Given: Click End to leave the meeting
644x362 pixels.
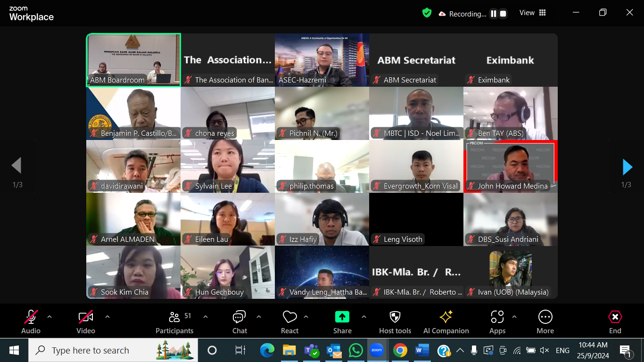Looking at the screenshot, I should (x=615, y=321).
